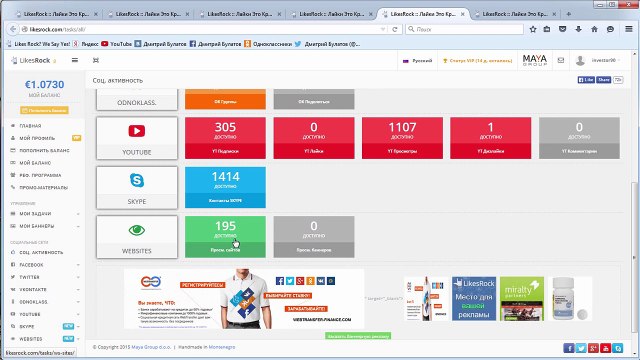Open Firefox bookmarks list icon
Screen dimensions: 640x360
547,29
